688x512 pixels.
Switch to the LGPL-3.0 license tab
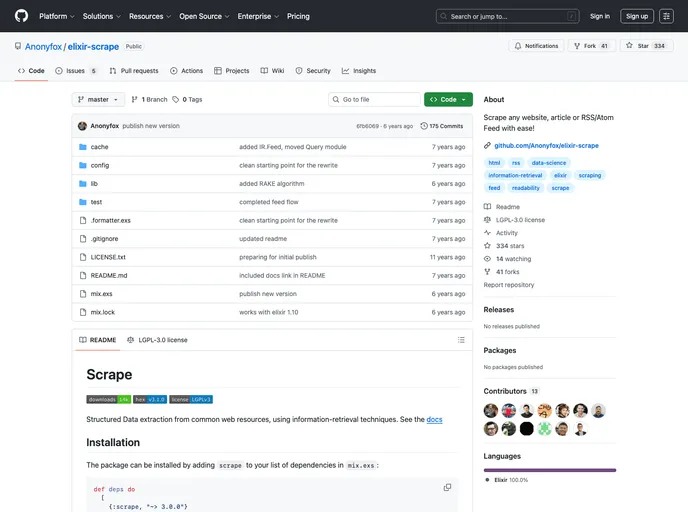coord(157,340)
